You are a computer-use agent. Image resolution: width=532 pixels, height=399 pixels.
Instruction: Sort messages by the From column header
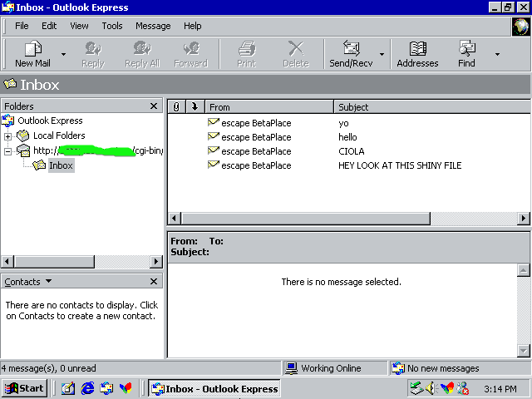point(266,107)
